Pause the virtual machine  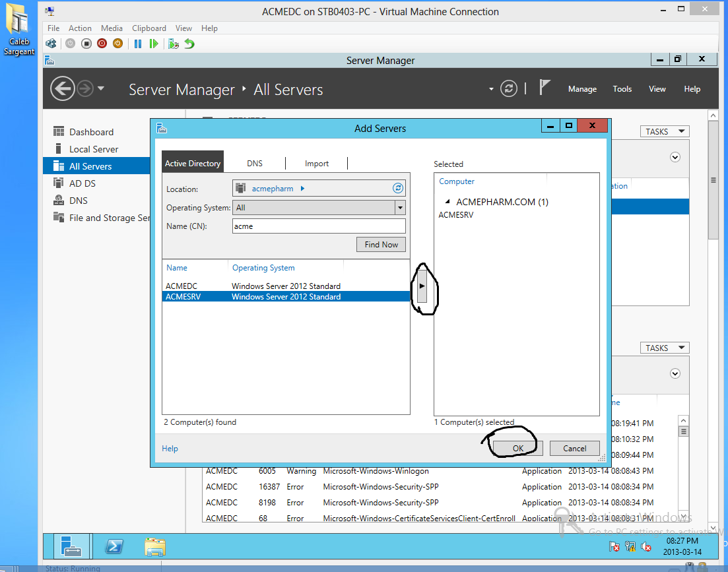[x=138, y=44]
